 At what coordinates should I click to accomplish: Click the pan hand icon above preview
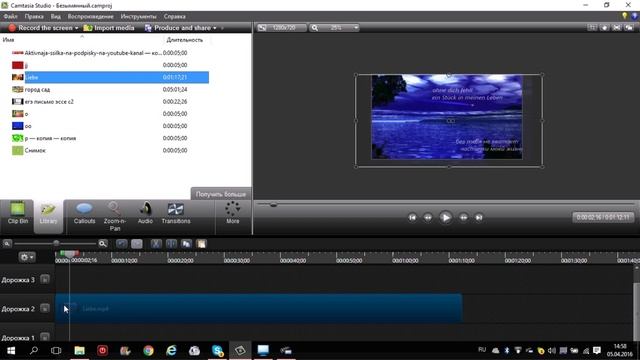click(x=604, y=28)
